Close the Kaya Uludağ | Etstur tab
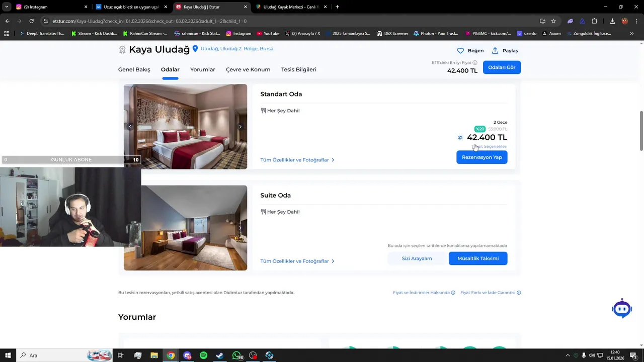Viewport: 644px width, 362px height. [246, 7]
